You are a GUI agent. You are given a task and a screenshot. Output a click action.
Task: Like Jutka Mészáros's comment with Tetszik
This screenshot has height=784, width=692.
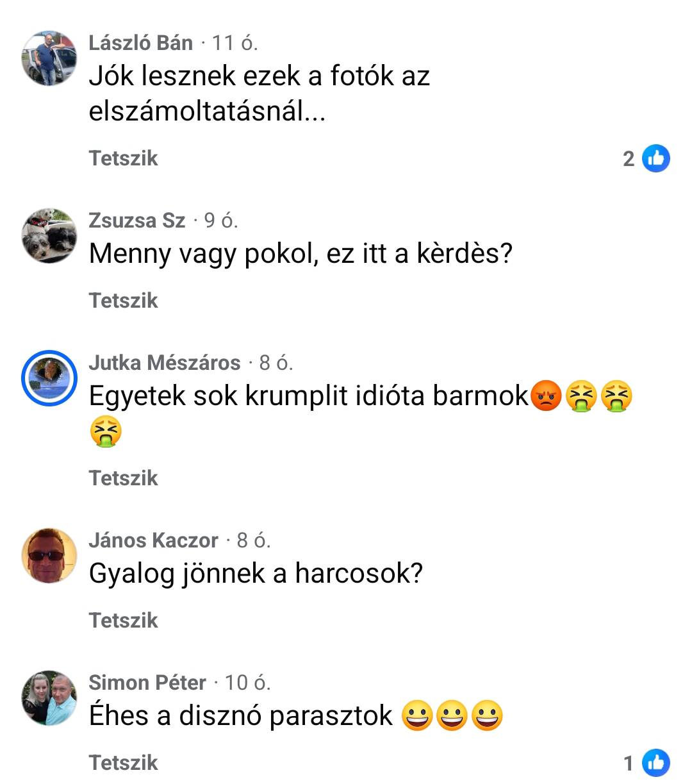[x=123, y=478]
